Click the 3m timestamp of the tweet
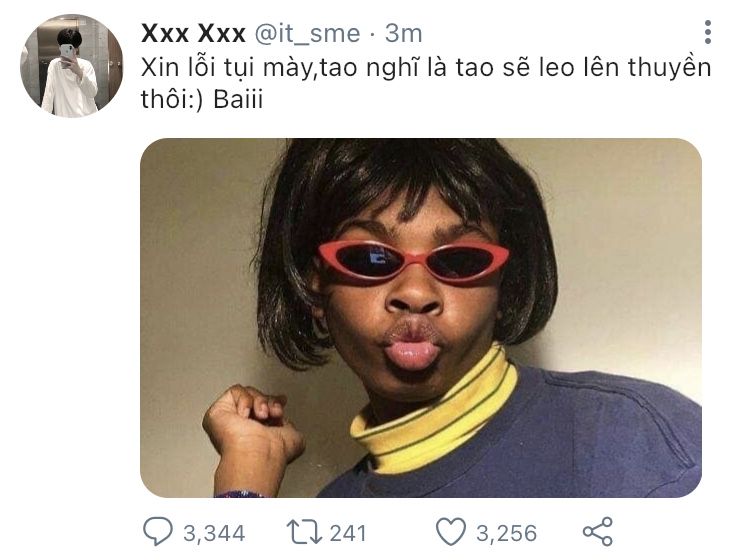Viewport: 750px width, 560px height. click(x=404, y=33)
